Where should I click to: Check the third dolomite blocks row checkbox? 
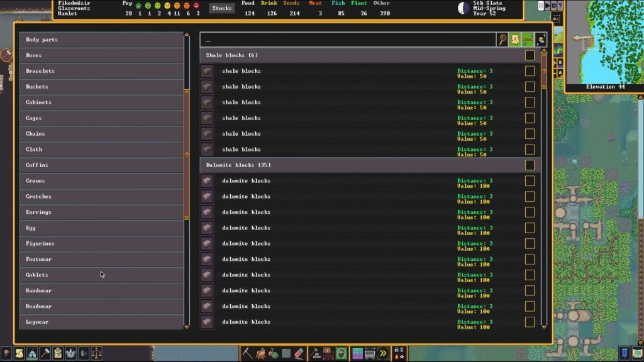[x=530, y=212]
